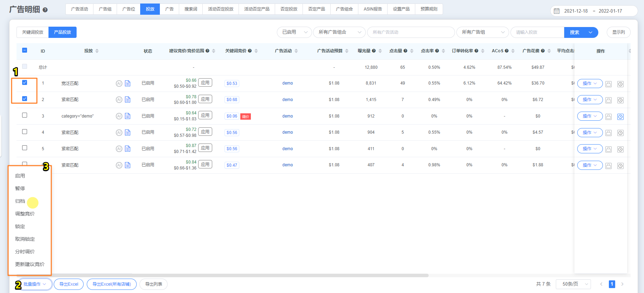644x293 pixels.
Task: Click 应用 button for row 4 suggested bid
Action: point(205,132)
